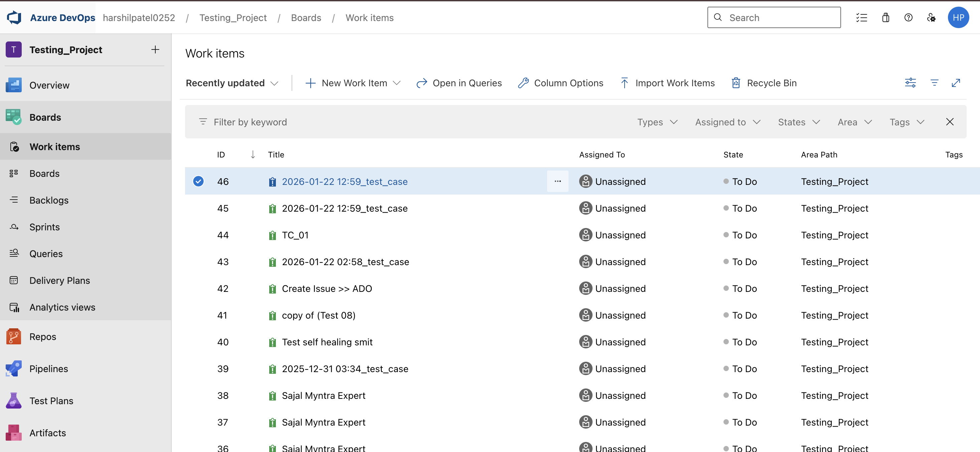Open work item 2026-01-22 12:59_test_case link

[x=344, y=182]
